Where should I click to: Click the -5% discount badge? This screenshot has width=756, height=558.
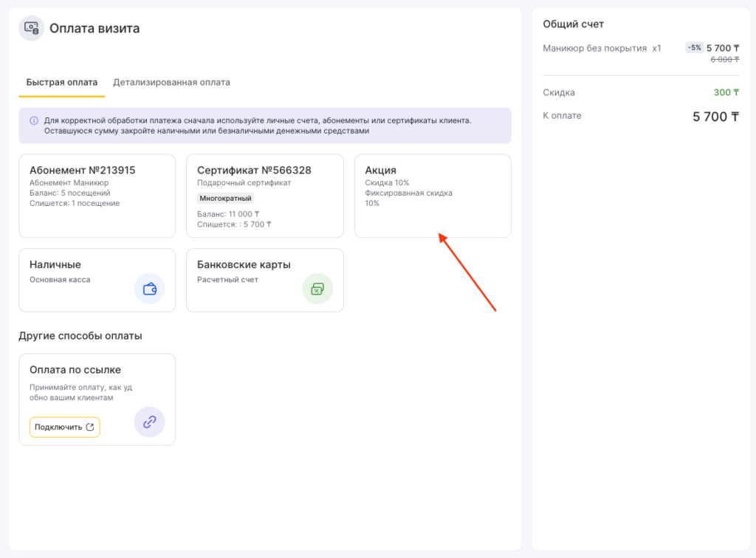(x=694, y=48)
